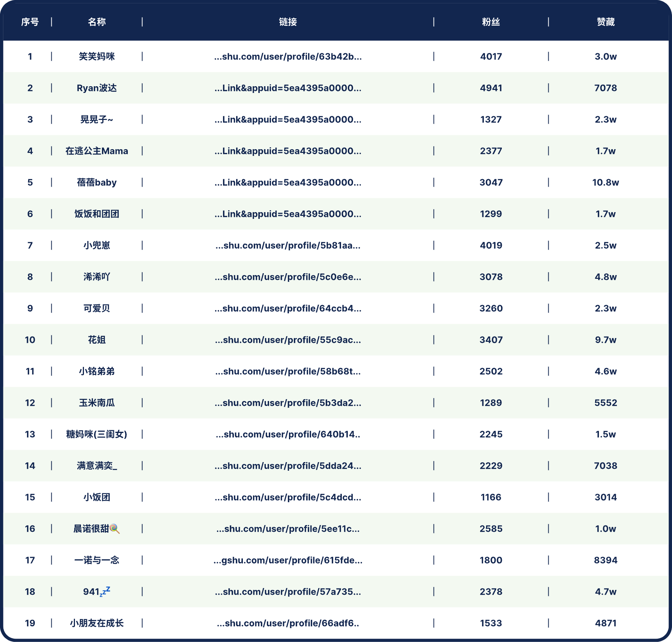Click the 名称 column header

pyautogui.click(x=97, y=22)
